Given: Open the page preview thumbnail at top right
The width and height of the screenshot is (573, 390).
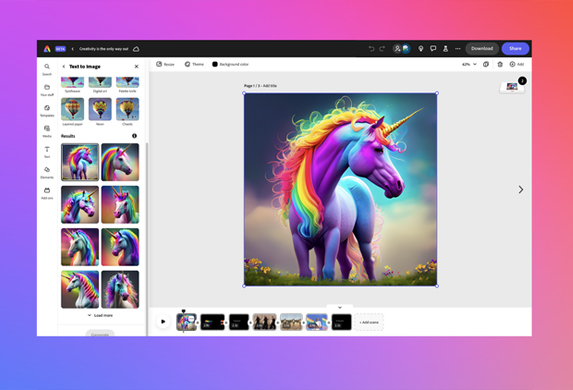Looking at the screenshot, I should (x=512, y=87).
